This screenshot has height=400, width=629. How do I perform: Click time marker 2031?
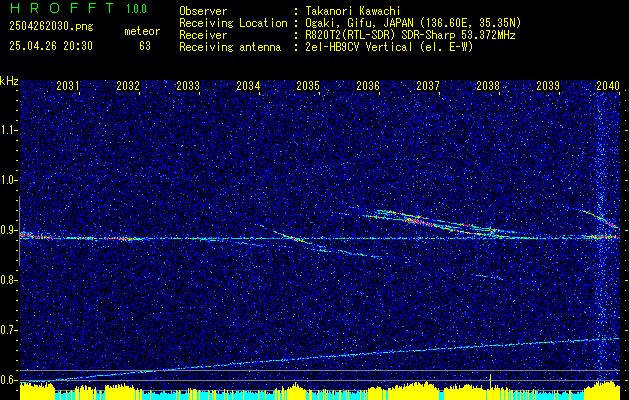coord(68,85)
